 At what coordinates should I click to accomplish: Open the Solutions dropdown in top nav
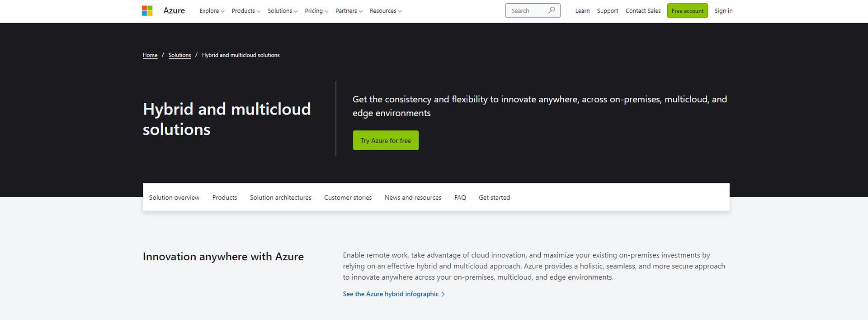point(283,11)
